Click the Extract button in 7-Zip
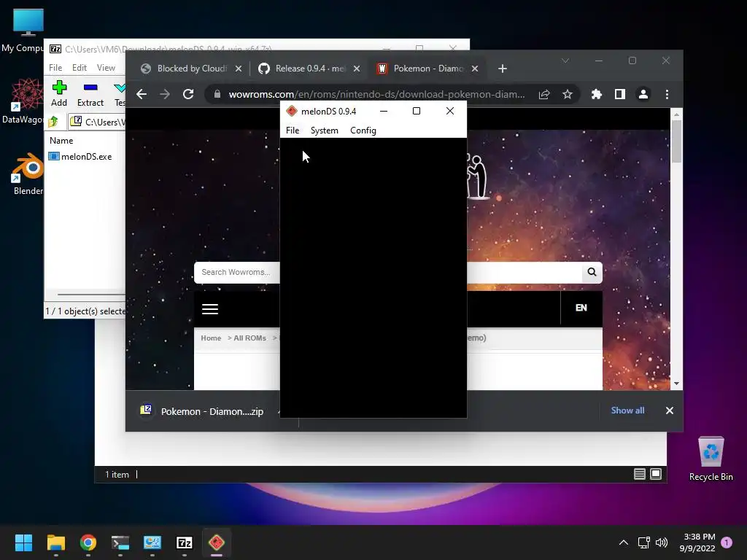The width and height of the screenshot is (747, 560). 90,94
